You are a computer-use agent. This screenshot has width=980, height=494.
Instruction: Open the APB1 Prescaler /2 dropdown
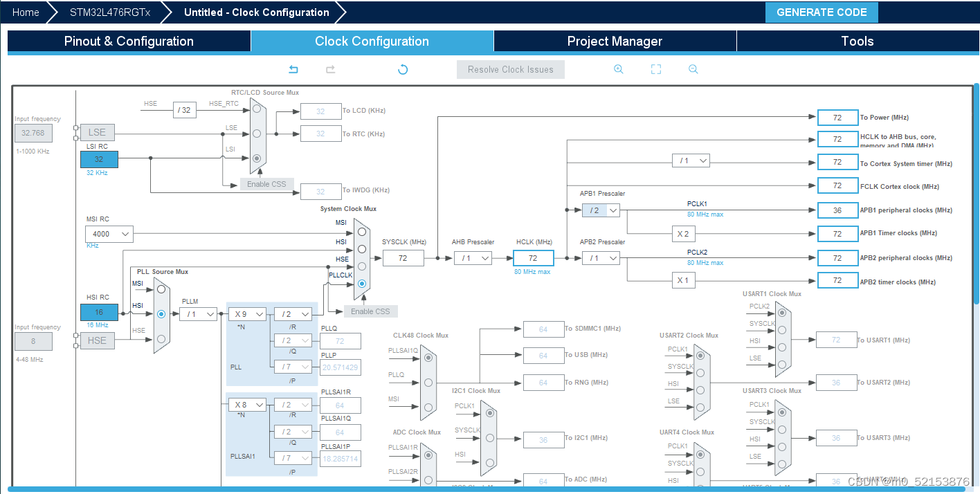point(601,210)
